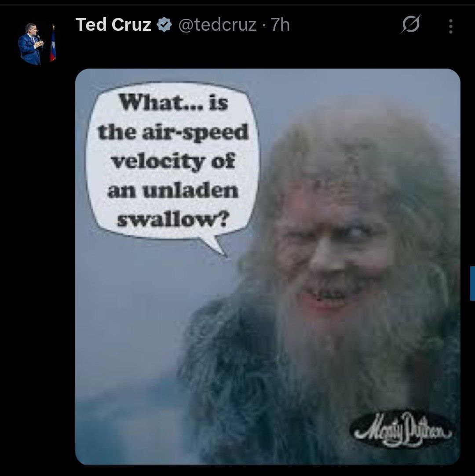Screen dimensions: 475x476
Task: Open the post via the 7h timestamp
Action: pos(280,25)
